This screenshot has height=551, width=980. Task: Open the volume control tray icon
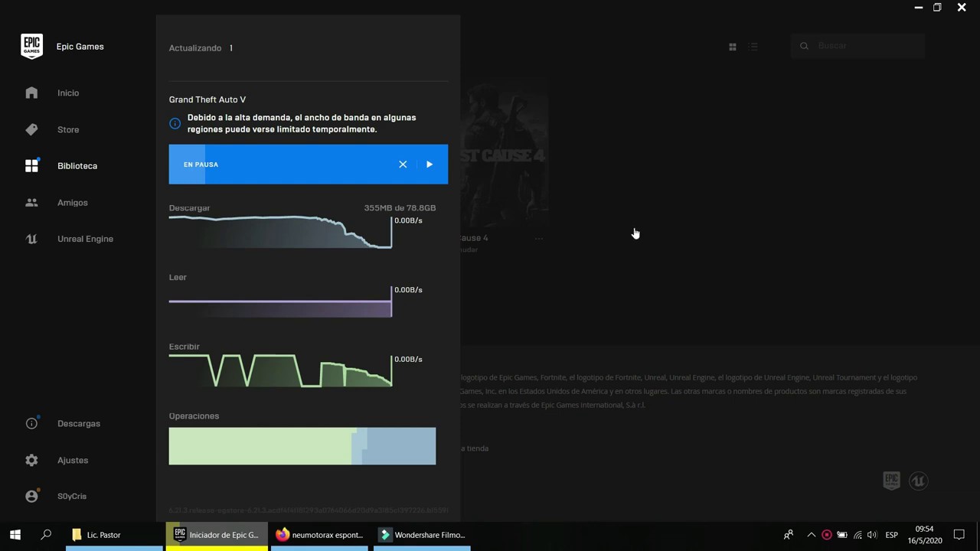(872, 535)
